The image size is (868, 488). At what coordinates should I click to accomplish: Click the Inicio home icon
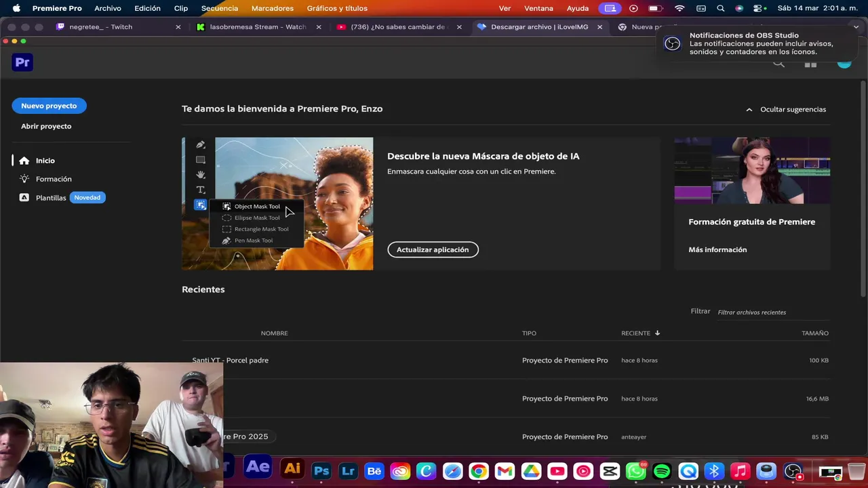24,161
